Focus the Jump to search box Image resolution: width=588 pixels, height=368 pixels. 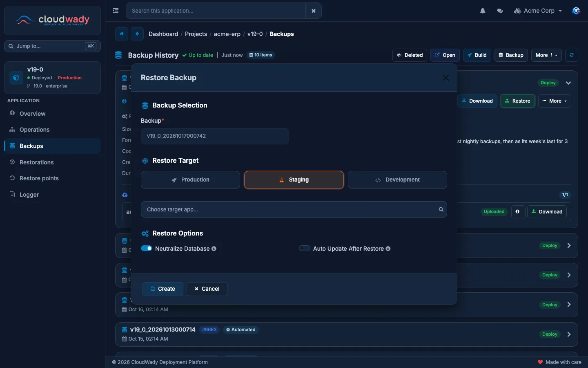52,46
